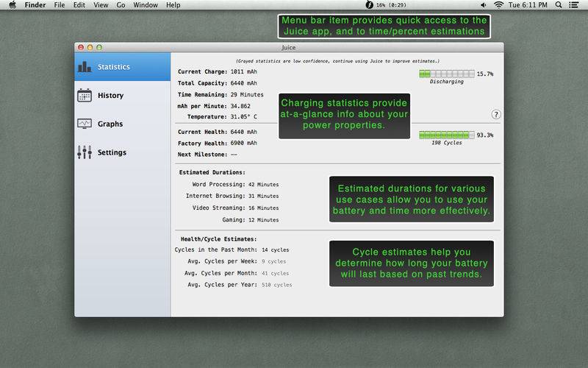Close the Juice window
This screenshot has height=368, width=588.
click(x=81, y=47)
